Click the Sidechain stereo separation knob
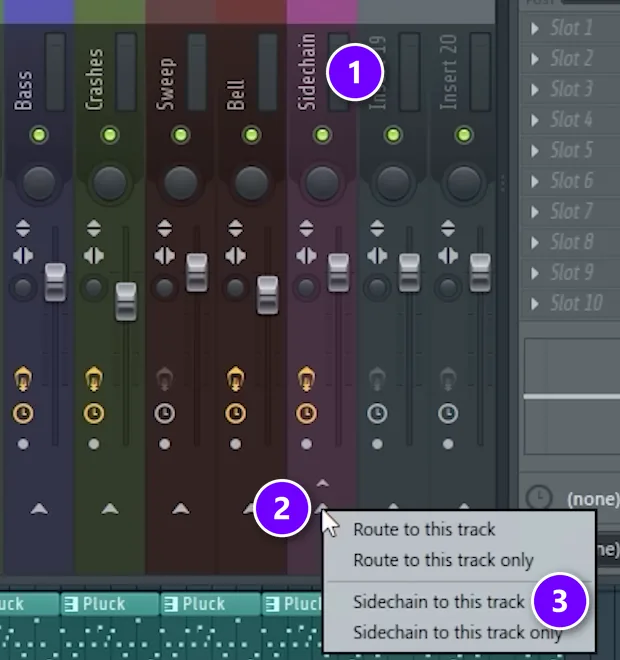The image size is (620, 660). 306,288
